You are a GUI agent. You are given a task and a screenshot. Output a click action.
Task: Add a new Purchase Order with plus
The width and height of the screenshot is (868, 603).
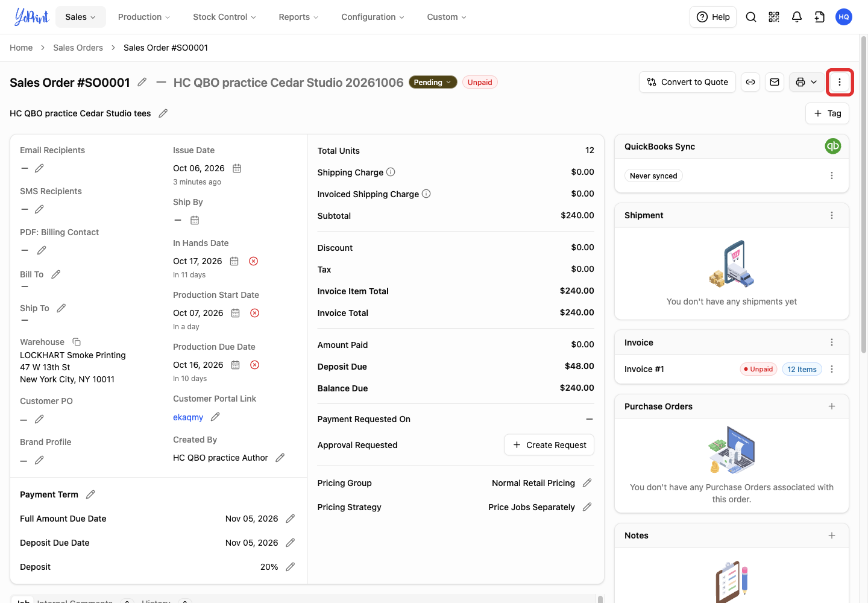click(832, 406)
